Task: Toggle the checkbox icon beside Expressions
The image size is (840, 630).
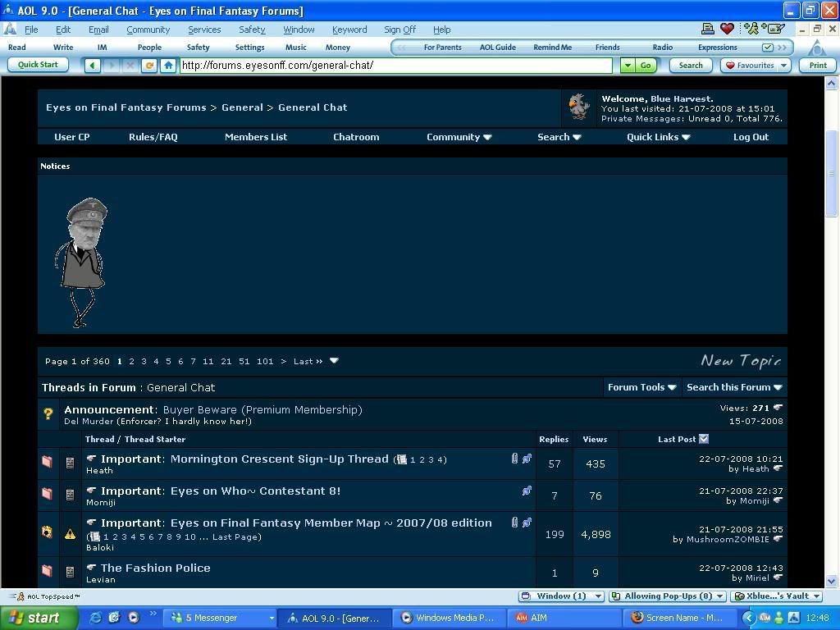Action: [767, 47]
